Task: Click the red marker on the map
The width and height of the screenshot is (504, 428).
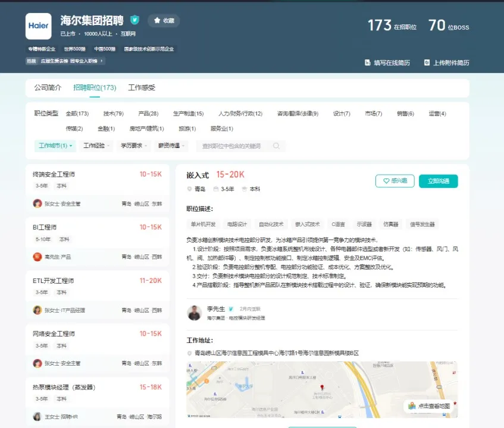Action: 322,388
